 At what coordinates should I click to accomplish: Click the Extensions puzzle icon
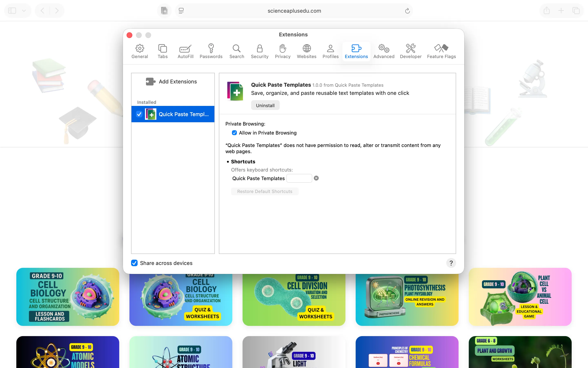pos(356,48)
